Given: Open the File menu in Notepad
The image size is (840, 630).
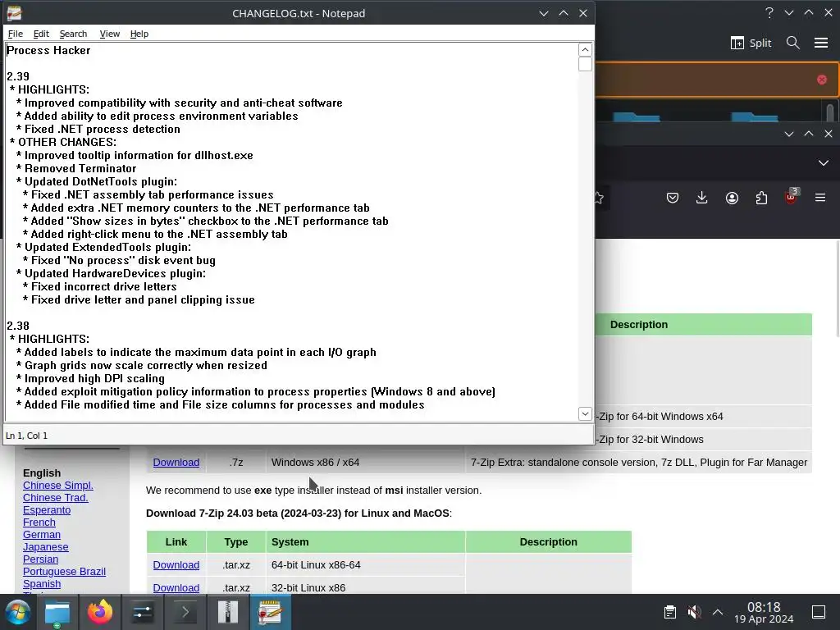Looking at the screenshot, I should tap(15, 34).
